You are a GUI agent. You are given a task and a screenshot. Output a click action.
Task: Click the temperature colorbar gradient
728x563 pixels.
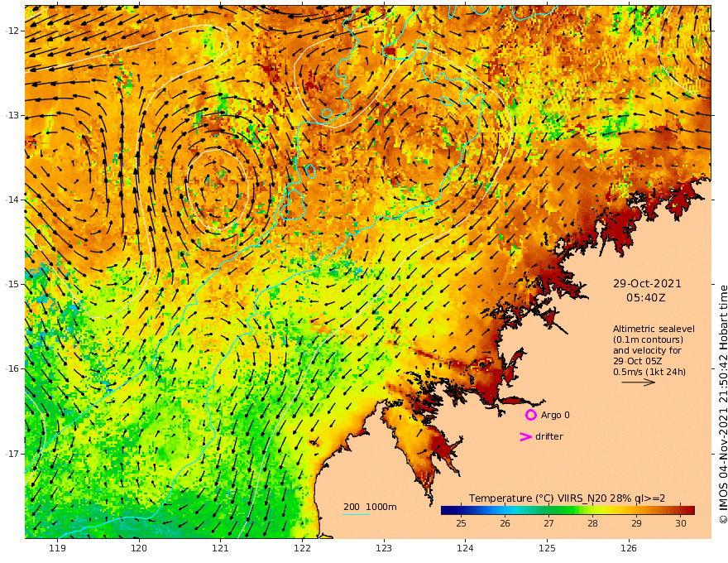[568, 510]
